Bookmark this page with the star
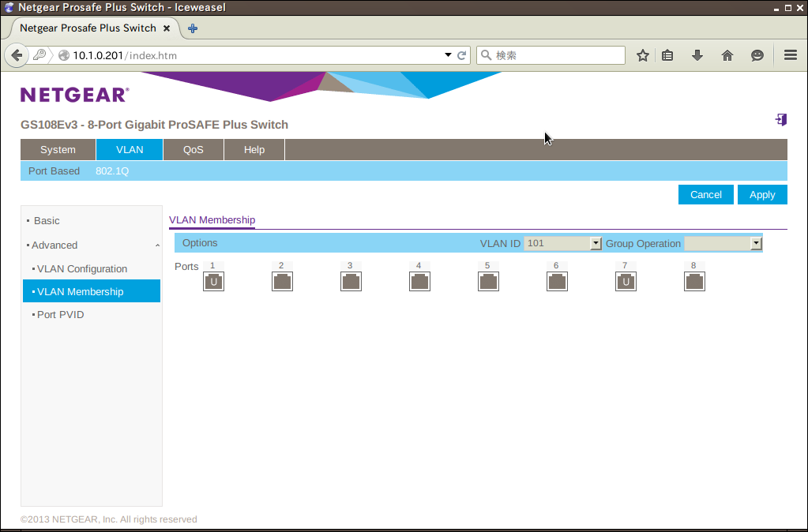This screenshot has width=808, height=532. coord(643,55)
